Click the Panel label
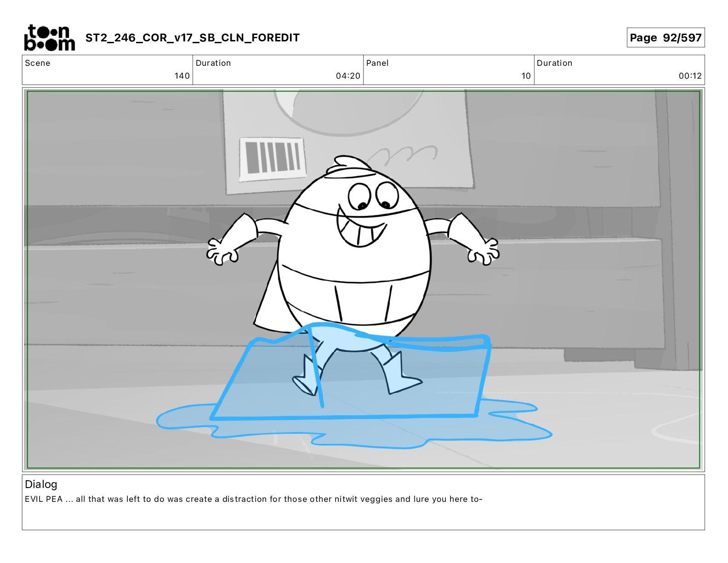 pos(377,63)
